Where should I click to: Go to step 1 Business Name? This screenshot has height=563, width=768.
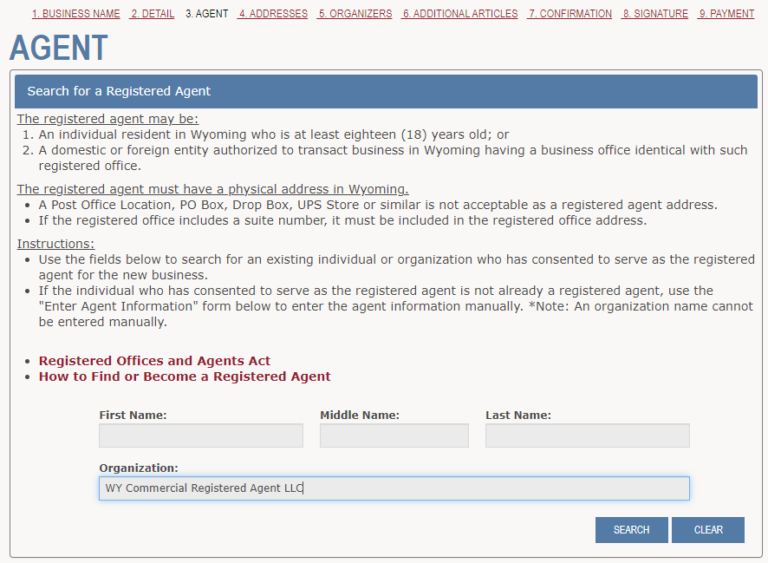pyautogui.click(x=76, y=14)
